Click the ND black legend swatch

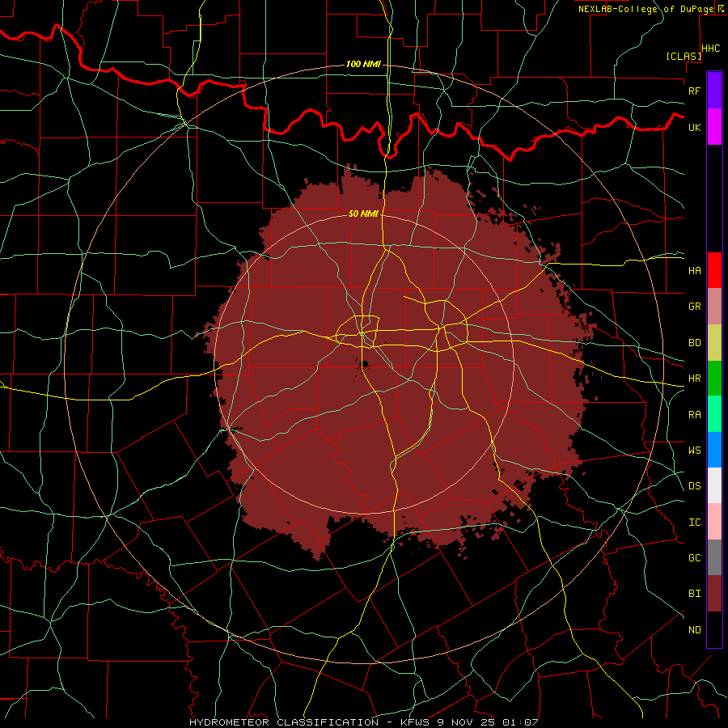[x=714, y=629]
